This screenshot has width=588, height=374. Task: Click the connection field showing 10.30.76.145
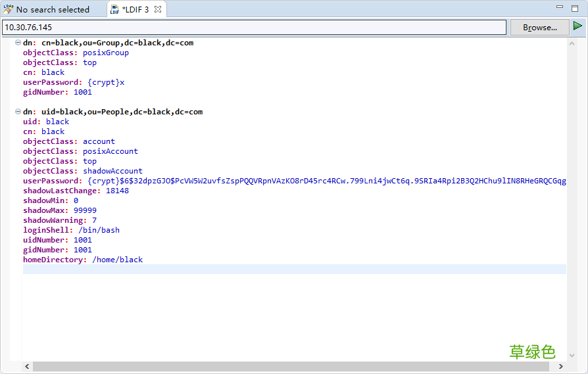click(254, 27)
